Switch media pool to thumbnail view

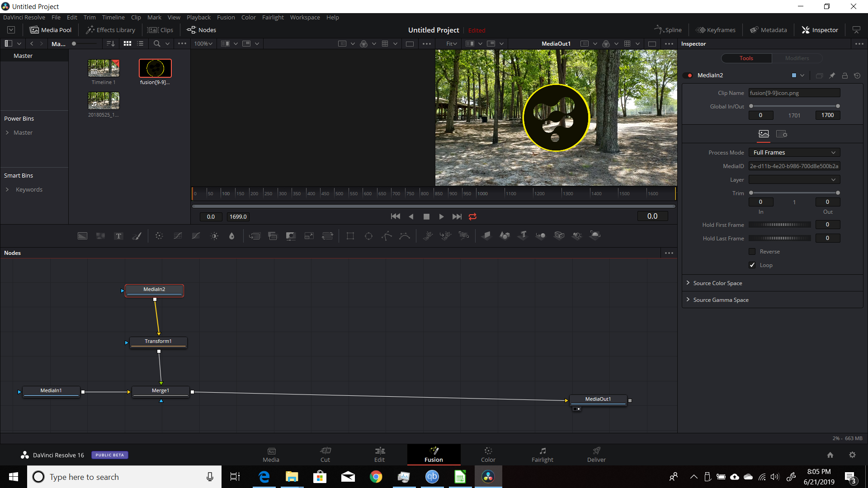coord(127,44)
